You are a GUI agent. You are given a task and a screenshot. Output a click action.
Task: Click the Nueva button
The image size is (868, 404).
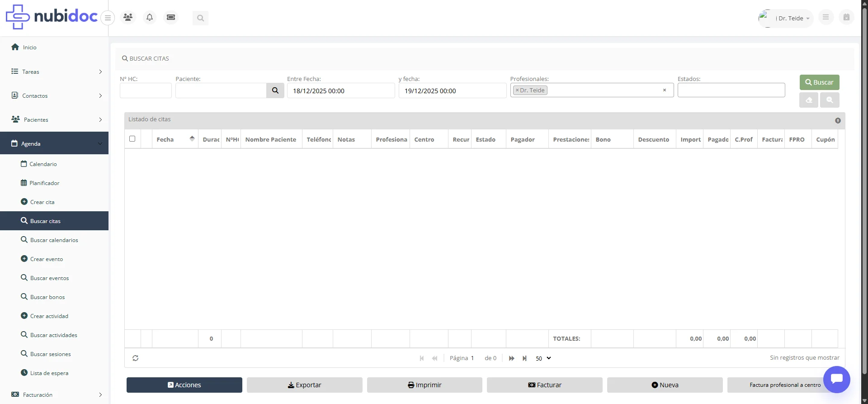[x=665, y=385]
